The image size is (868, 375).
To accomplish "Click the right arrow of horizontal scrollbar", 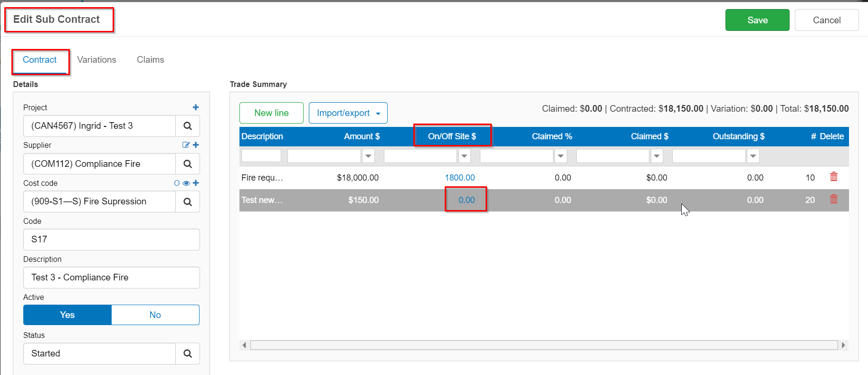I will (x=844, y=345).
